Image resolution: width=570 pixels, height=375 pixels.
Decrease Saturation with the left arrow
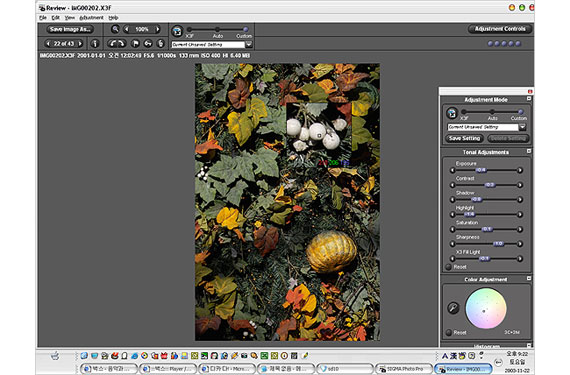click(452, 229)
